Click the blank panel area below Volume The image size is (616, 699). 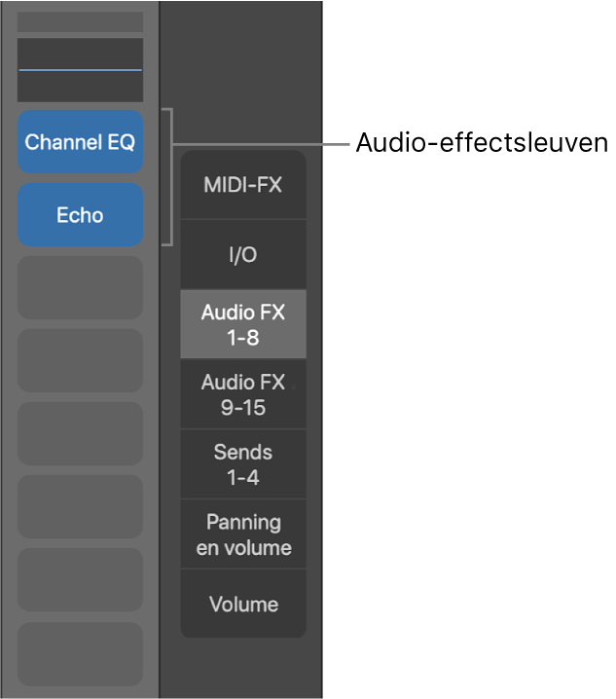coord(243,670)
